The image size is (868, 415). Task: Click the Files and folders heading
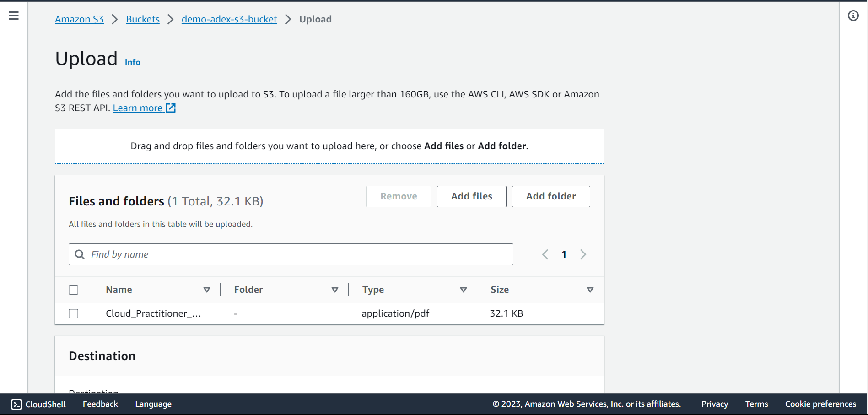116,201
